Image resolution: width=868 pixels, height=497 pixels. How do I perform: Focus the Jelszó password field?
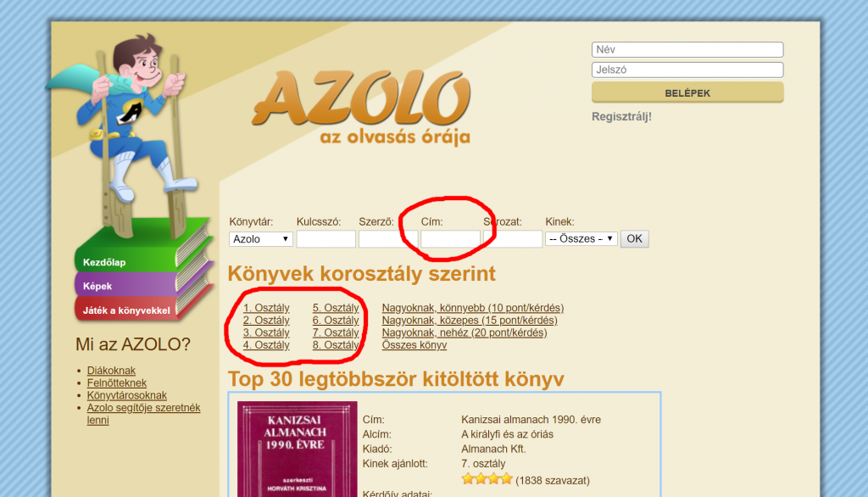(687, 70)
